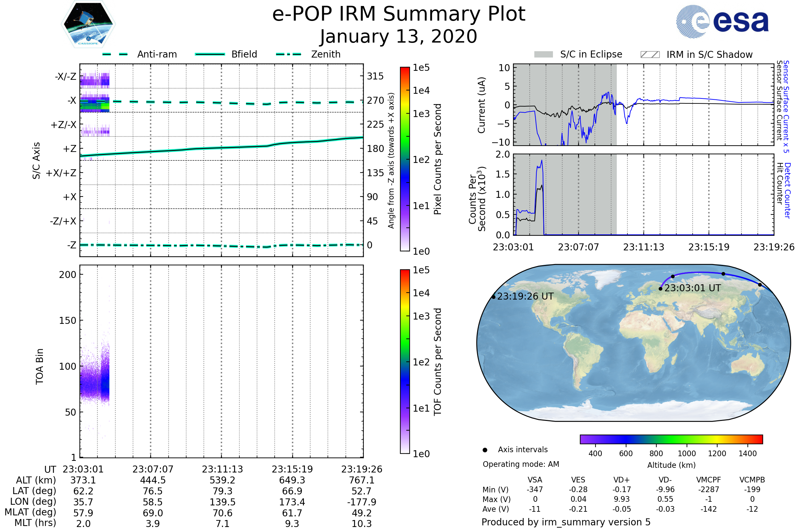Click the 23:19:26 UT end point on map
Screen dimensions: 798x532
(x=494, y=297)
